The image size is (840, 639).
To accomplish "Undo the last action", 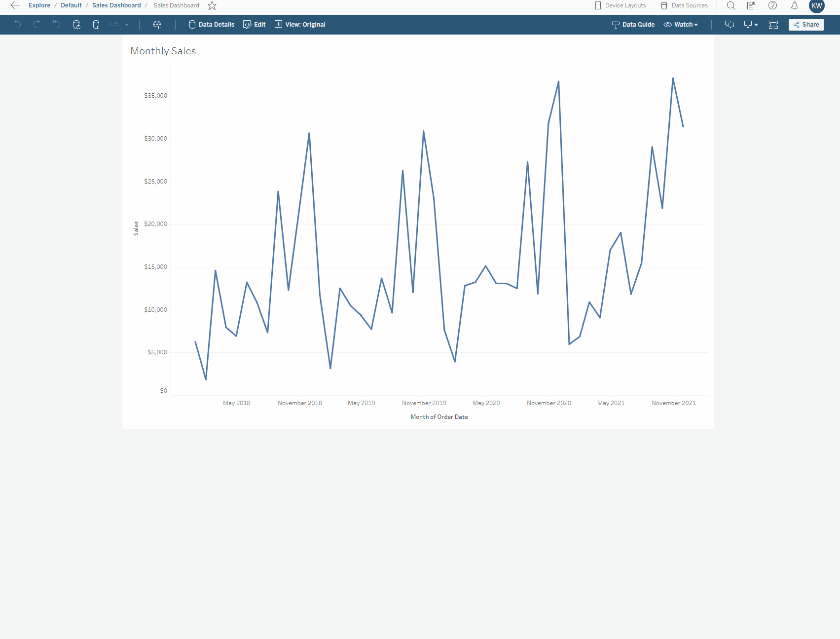I will click(x=18, y=25).
